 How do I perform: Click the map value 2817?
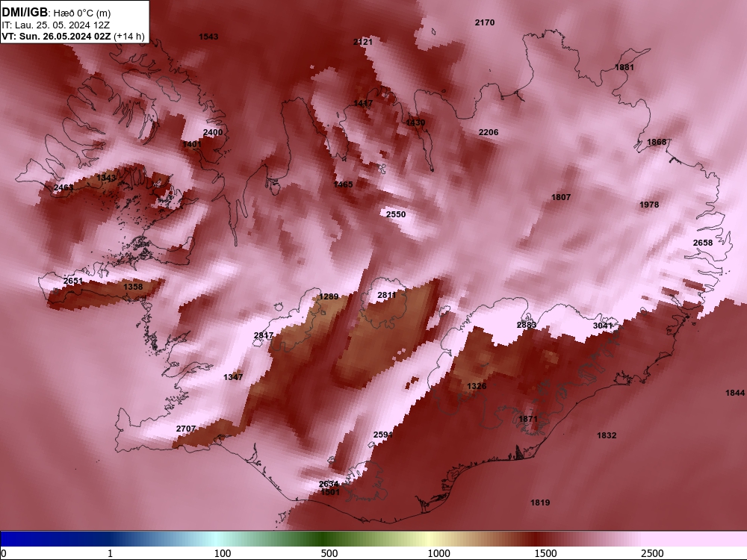[264, 335]
